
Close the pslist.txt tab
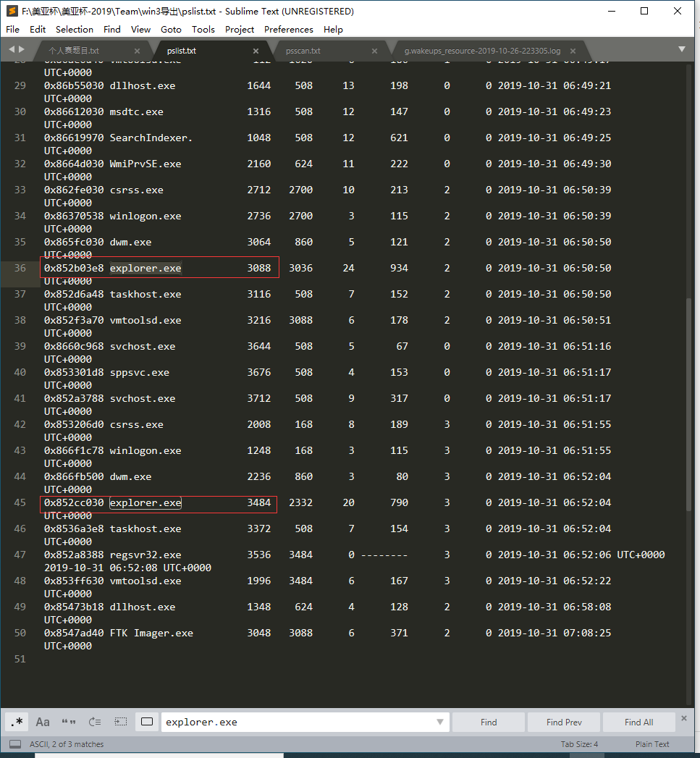(x=256, y=51)
